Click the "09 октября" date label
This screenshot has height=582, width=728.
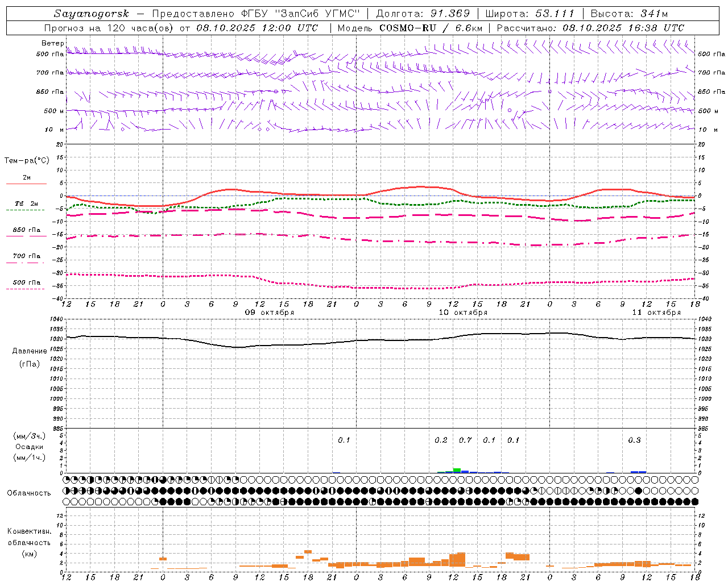pos(270,313)
